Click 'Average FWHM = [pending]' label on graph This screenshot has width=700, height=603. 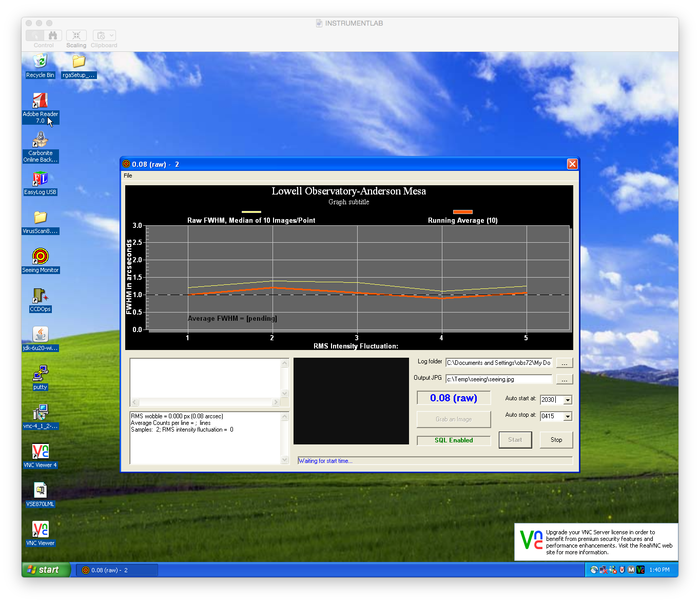click(x=232, y=318)
